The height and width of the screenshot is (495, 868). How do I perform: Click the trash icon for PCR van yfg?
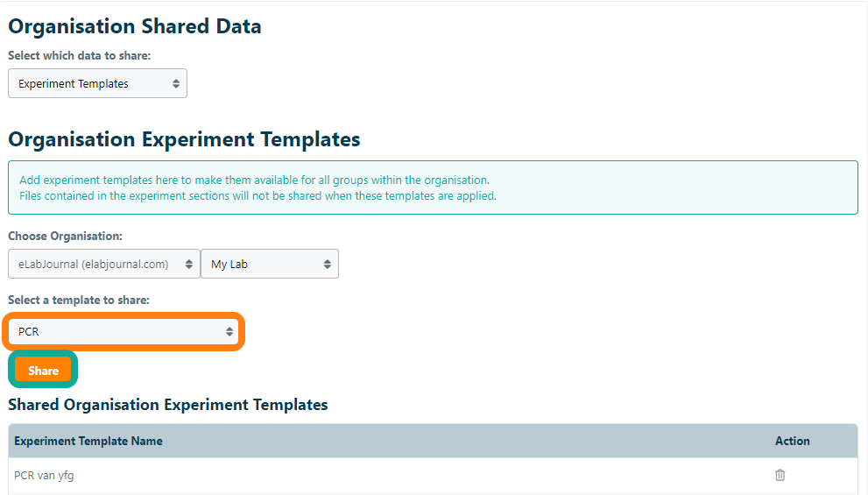780,475
